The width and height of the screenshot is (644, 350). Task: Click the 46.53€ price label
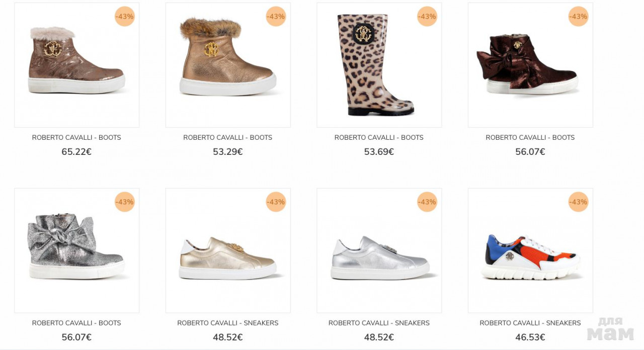click(x=530, y=337)
